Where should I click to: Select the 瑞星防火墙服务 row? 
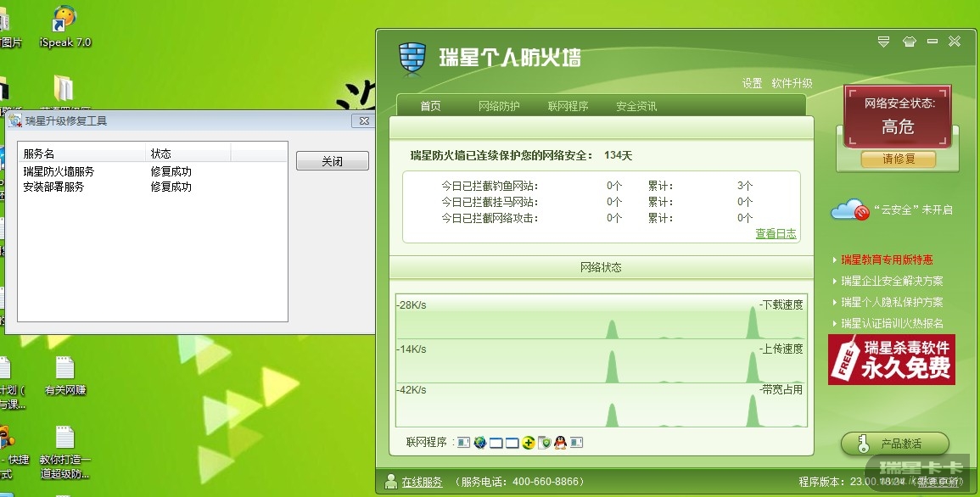tap(153, 171)
